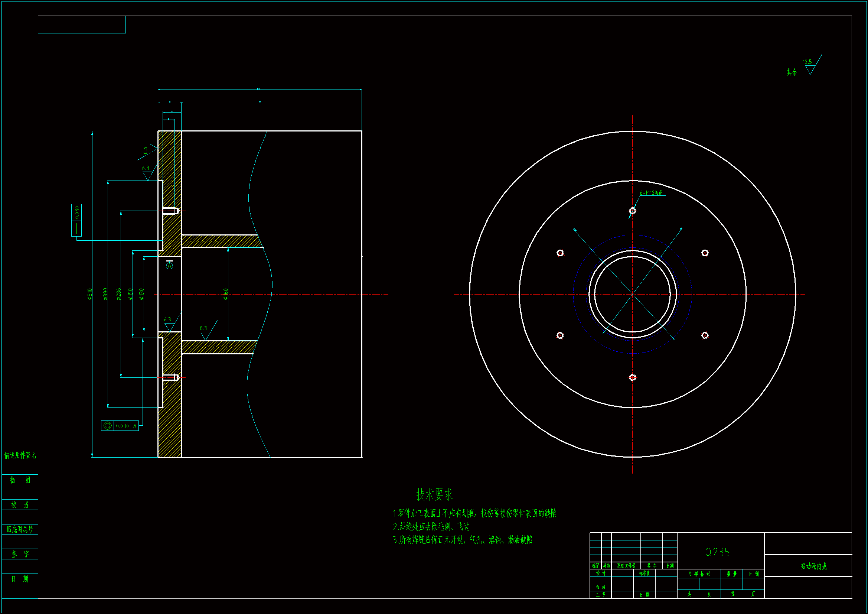Click the concentricity symbol in the tolerance frame
This screenshot has width=868, height=614.
[x=107, y=426]
